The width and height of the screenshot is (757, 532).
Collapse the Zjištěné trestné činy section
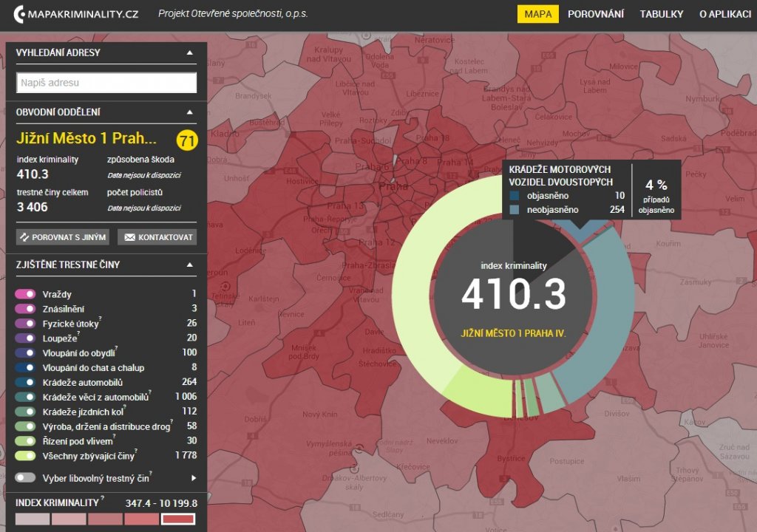(190, 265)
